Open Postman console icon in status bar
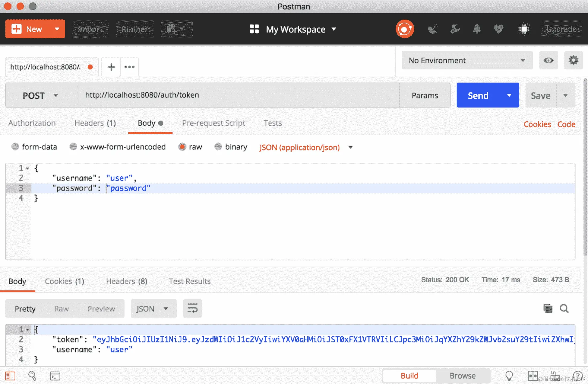 coord(55,376)
